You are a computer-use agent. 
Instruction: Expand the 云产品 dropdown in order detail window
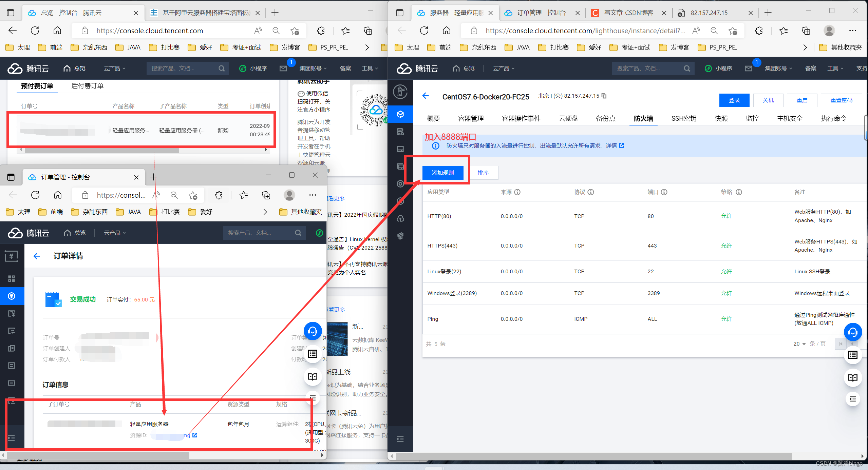pos(115,233)
